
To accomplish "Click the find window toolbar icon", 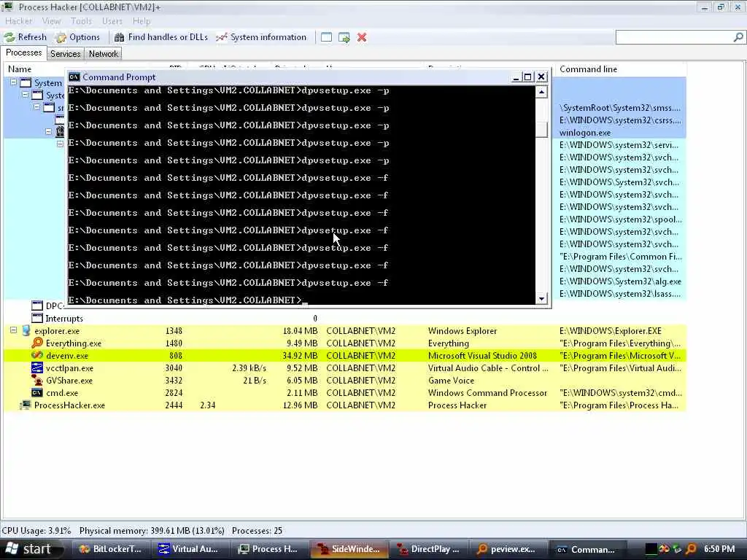I will pyautogui.click(x=326, y=37).
